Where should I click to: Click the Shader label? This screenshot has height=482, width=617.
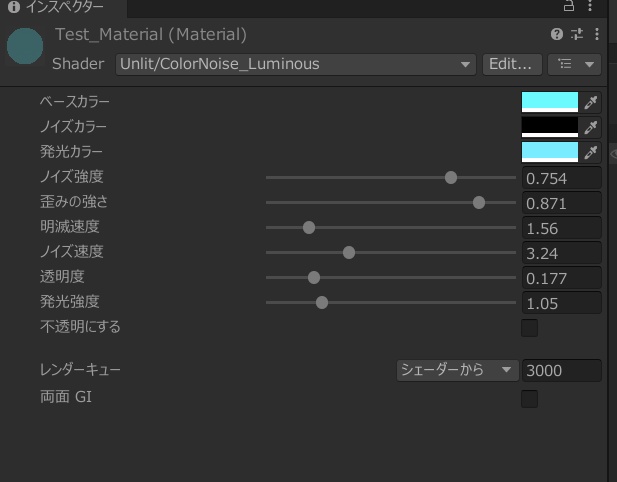[x=78, y=64]
